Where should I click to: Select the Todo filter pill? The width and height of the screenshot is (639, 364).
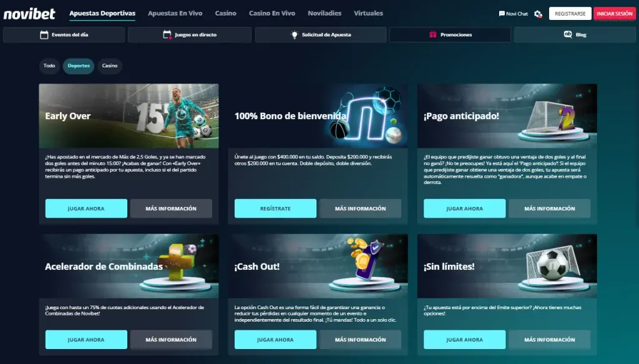coord(49,66)
